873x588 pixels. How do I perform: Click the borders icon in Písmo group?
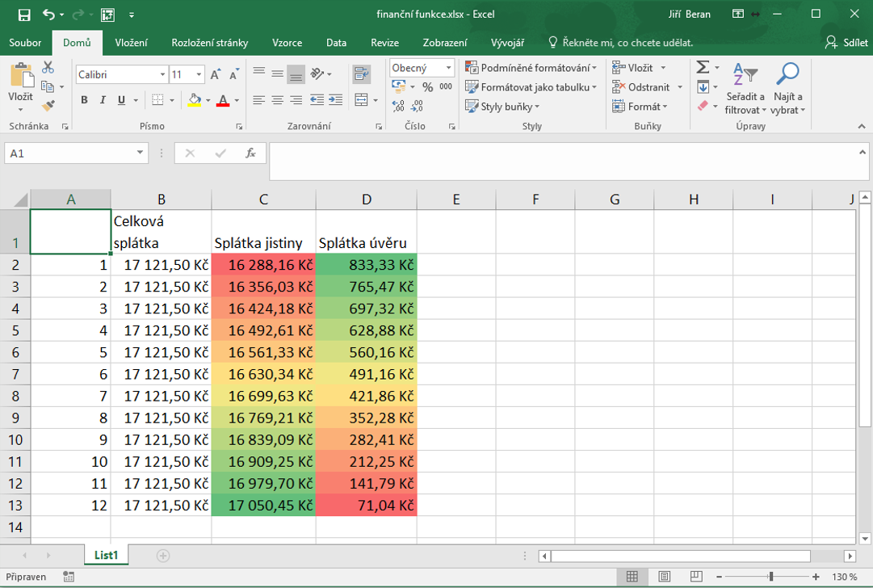157,100
